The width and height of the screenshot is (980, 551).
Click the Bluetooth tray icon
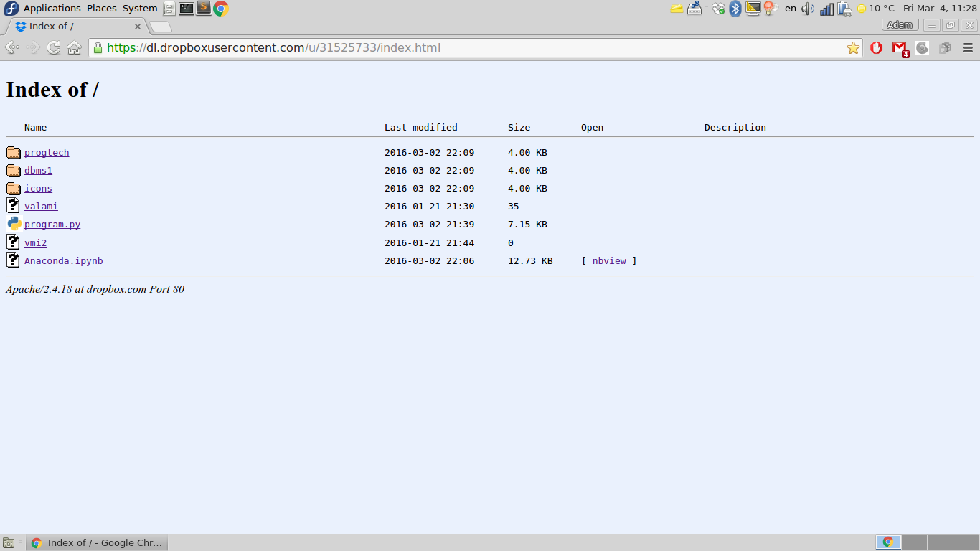point(735,9)
